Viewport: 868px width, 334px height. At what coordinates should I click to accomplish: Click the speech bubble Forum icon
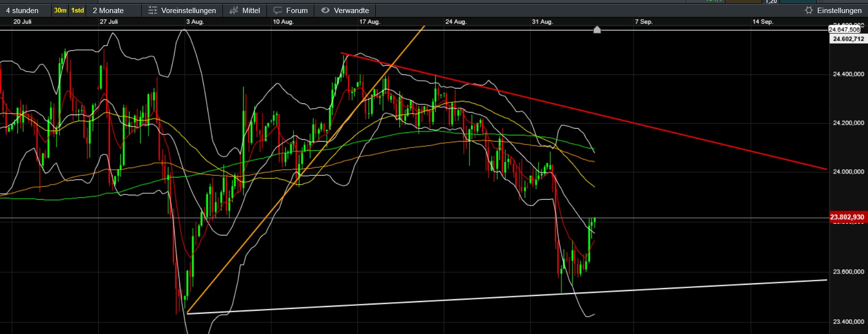pyautogui.click(x=278, y=10)
